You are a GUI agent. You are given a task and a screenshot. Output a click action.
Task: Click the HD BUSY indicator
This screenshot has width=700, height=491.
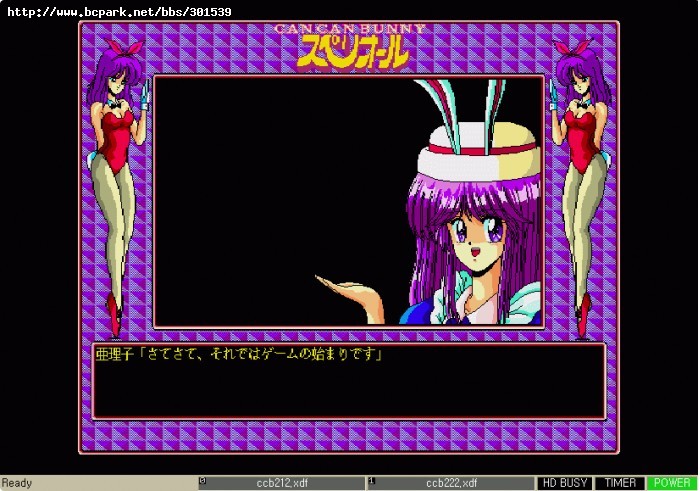pyautogui.click(x=565, y=483)
